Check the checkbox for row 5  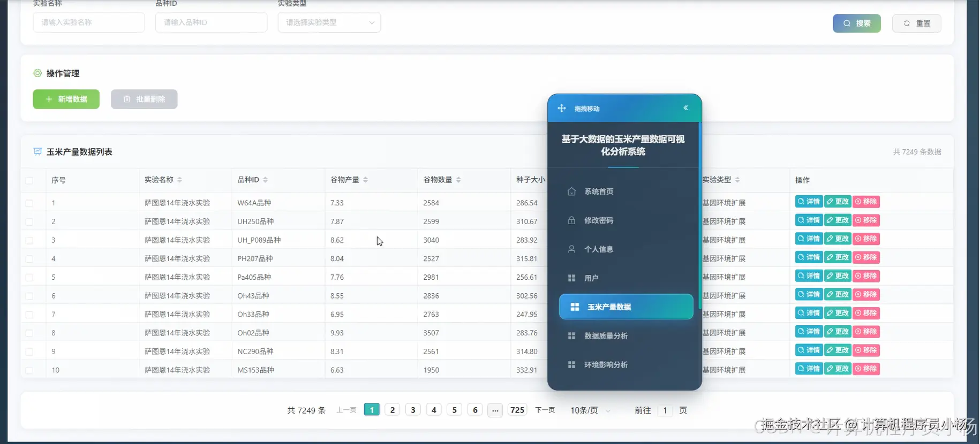coord(29,278)
